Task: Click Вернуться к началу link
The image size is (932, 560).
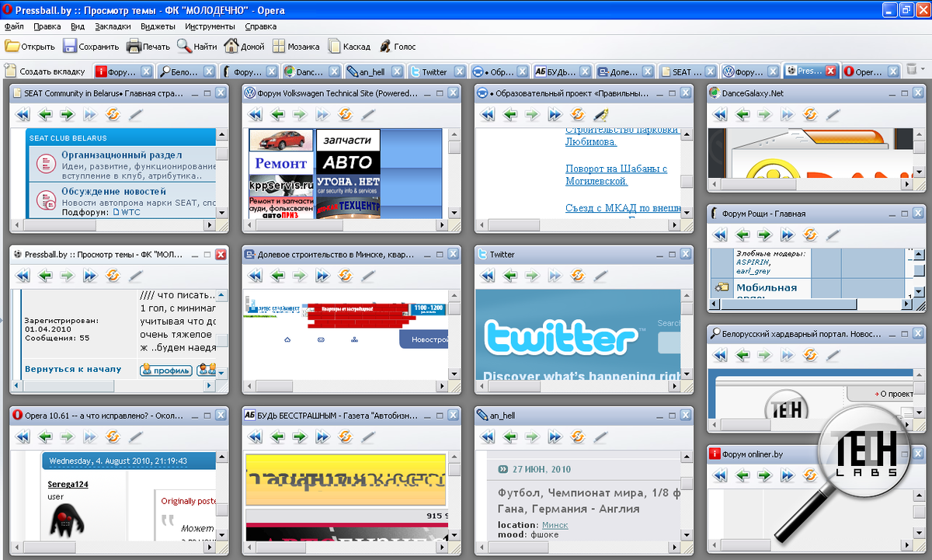Action: tap(73, 369)
